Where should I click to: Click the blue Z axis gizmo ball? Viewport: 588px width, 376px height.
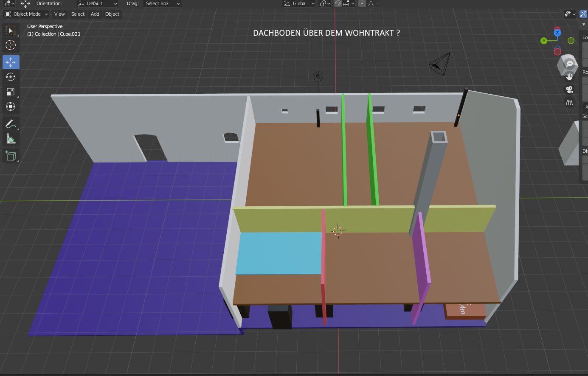pos(557,33)
